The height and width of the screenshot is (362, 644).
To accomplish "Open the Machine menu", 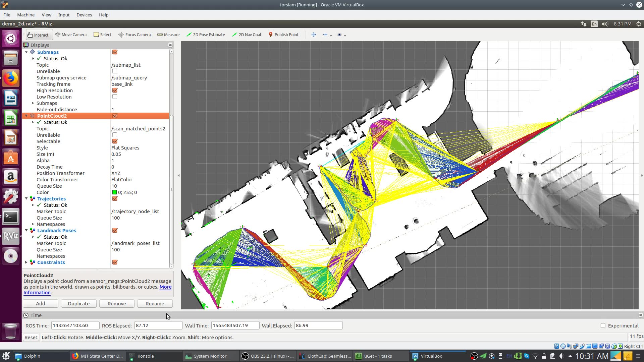I will point(25,15).
